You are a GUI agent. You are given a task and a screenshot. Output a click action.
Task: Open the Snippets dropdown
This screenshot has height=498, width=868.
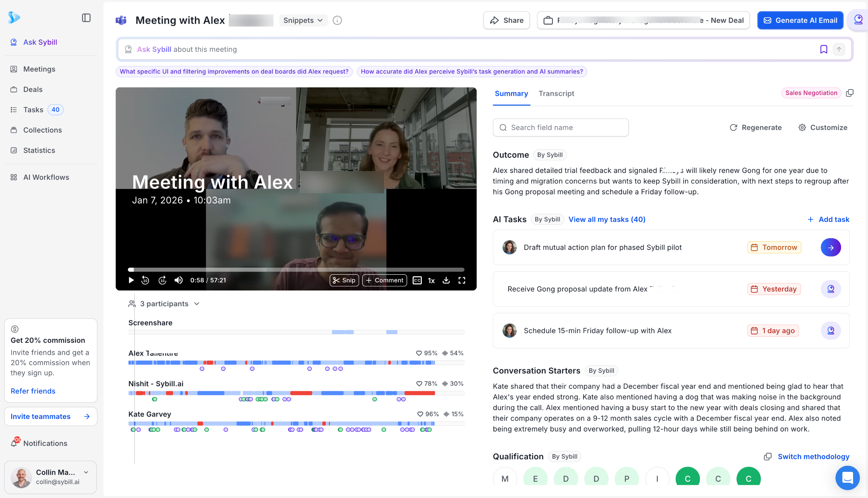pos(303,20)
